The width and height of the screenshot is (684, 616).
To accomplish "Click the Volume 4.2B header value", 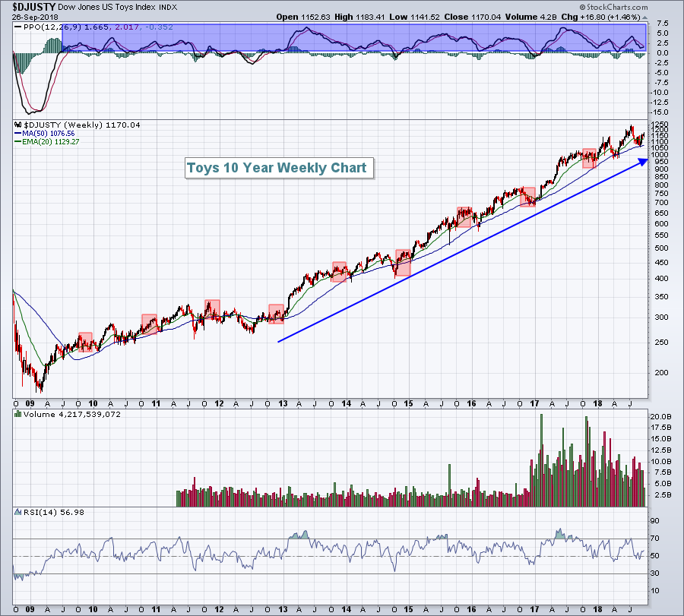I will click(531, 17).
